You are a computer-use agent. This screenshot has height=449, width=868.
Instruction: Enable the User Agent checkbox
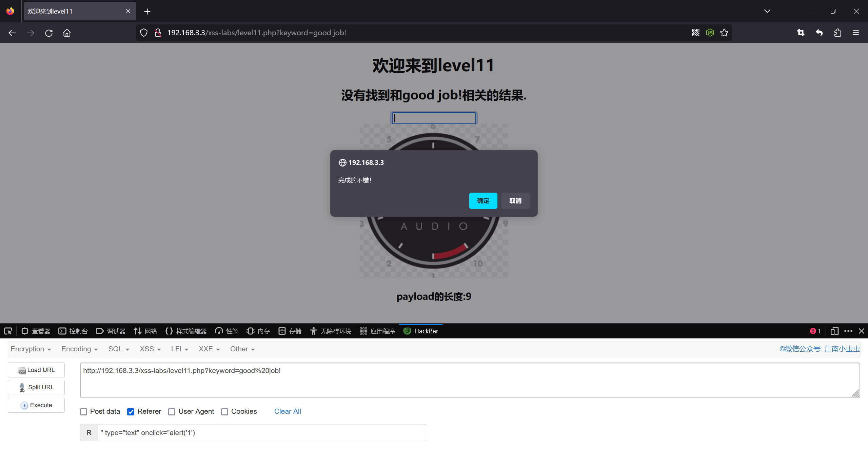(x=172, y=412)
